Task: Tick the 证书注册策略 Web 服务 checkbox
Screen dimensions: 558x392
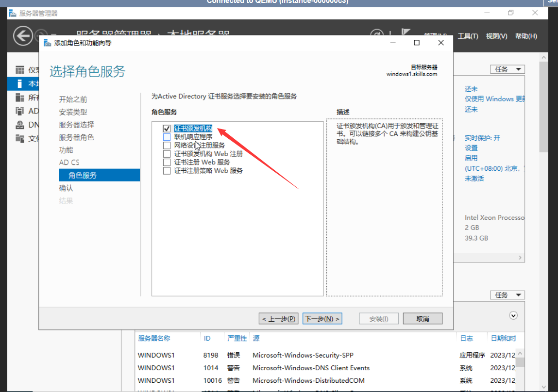Action: [x=167, y=171]
